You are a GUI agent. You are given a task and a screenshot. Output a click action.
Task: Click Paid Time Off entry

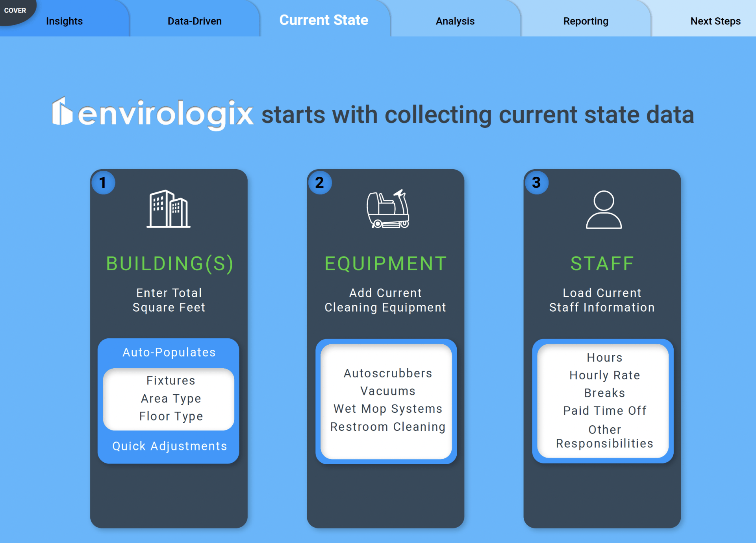click(604, 410)
